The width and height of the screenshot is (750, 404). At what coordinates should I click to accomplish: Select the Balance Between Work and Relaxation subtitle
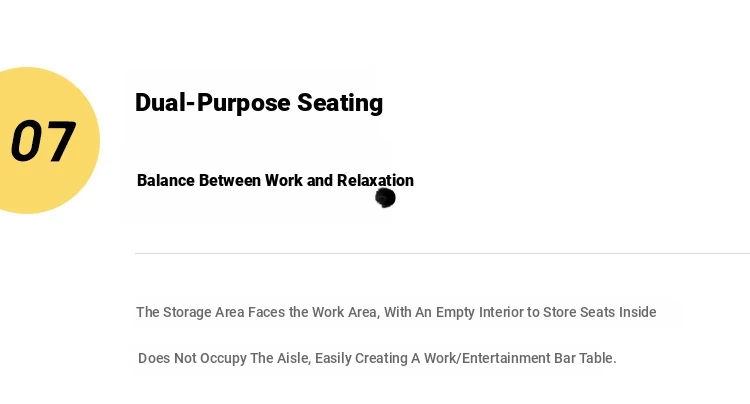[276, 180]
